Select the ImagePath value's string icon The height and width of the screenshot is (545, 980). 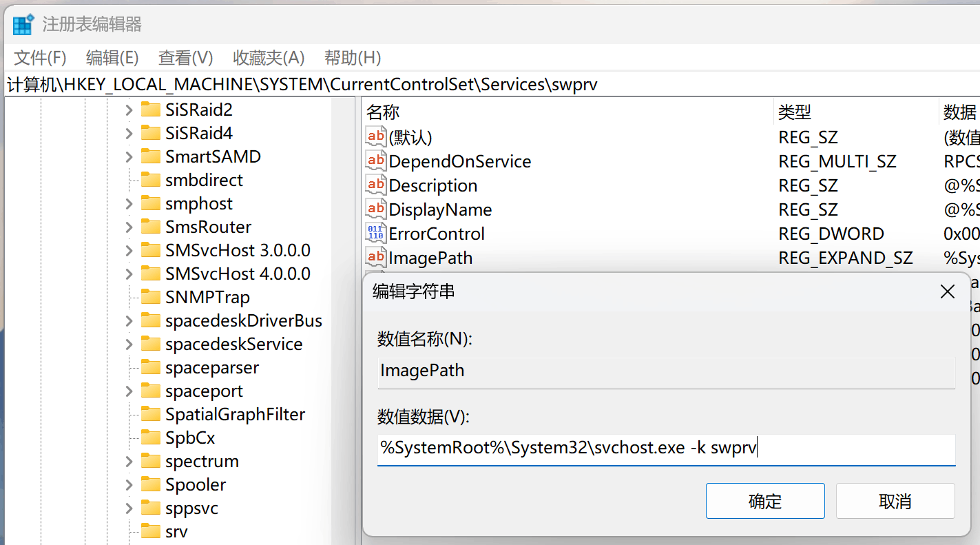coord(376,258)
